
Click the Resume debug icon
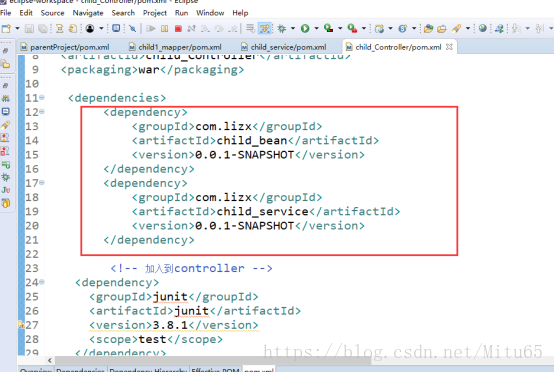point(151,29)
